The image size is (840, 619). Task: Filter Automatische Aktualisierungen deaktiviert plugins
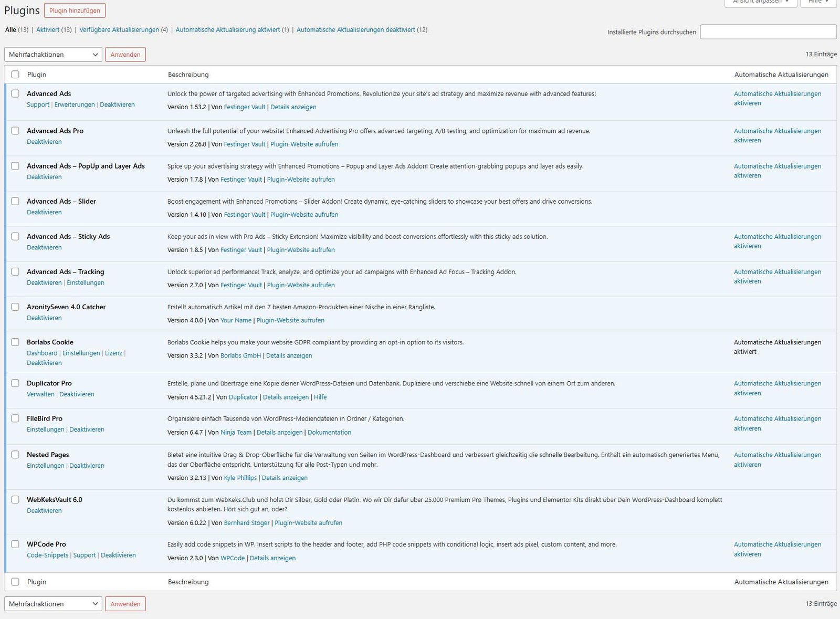tap(355, 30)
